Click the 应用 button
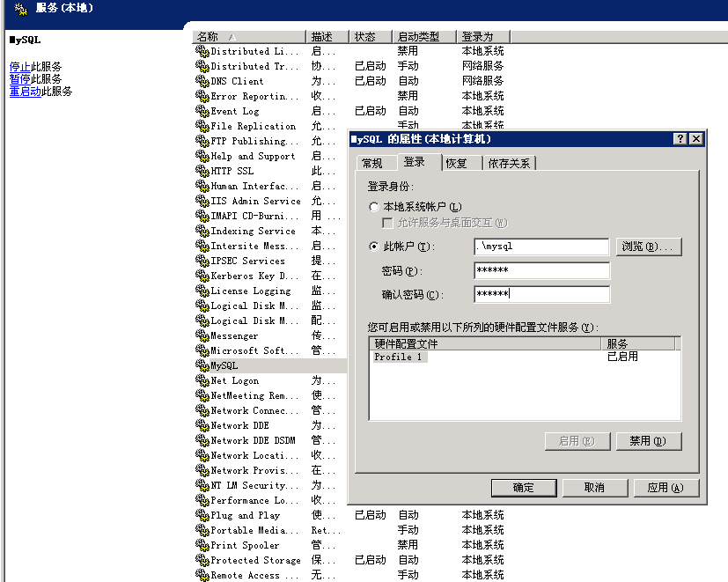Viewport: 728px width, 582px height. point(666,488)
